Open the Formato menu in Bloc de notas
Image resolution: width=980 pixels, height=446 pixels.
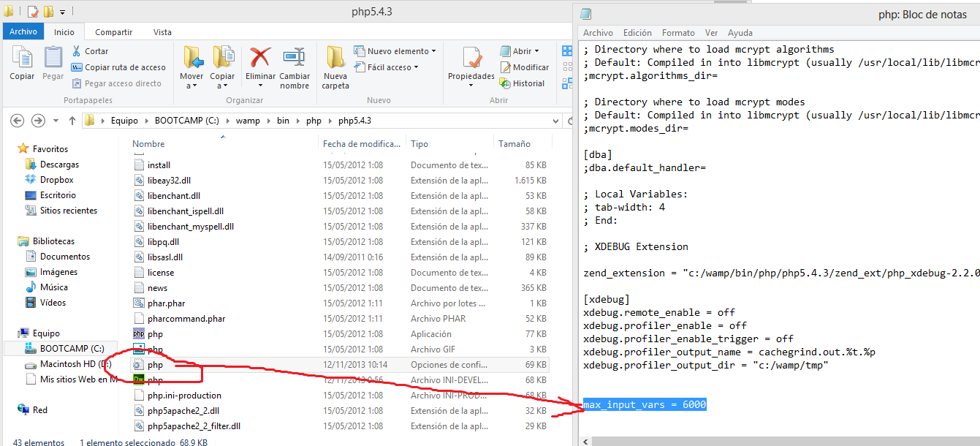pyautogui.click(x=678, y=33)
